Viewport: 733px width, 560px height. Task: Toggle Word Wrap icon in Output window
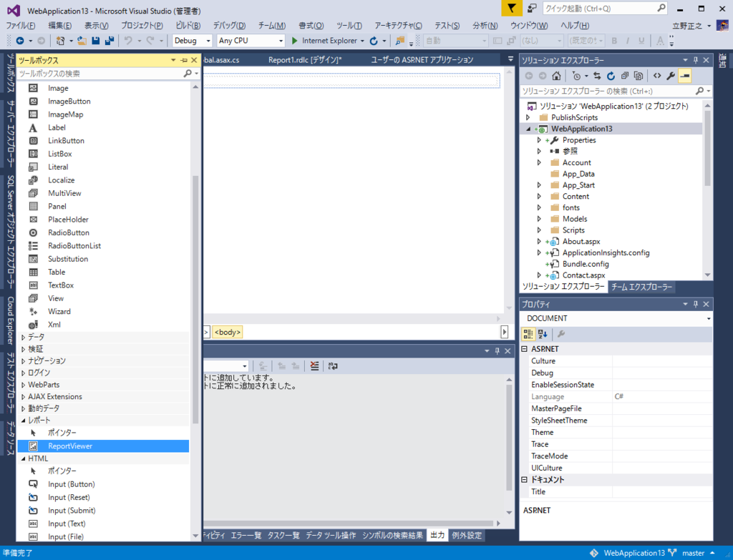click(333, 365)
